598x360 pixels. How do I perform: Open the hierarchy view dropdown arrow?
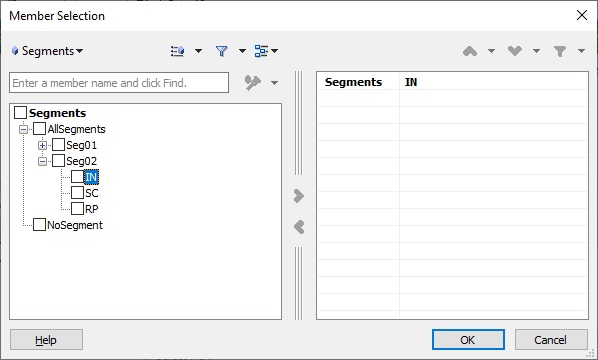click(275, 51)
